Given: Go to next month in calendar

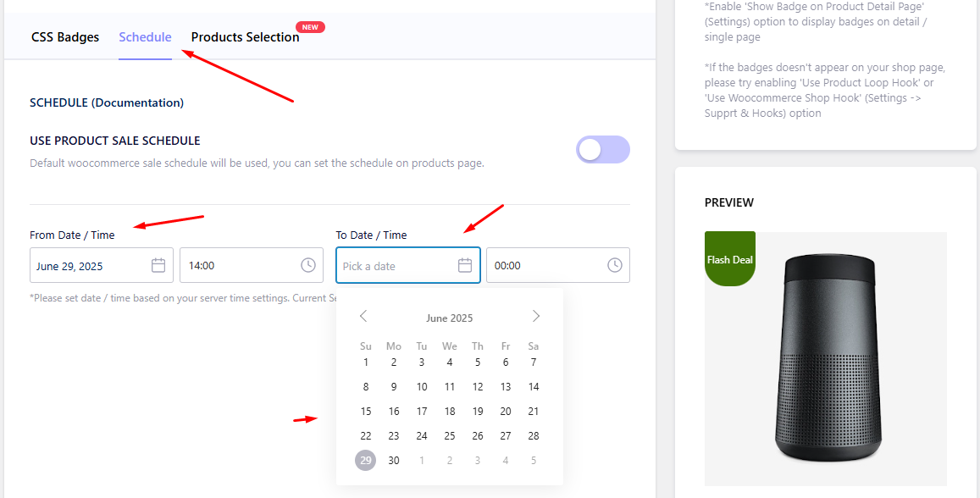Looking at the screenshot, I should [x=535, y=316].
